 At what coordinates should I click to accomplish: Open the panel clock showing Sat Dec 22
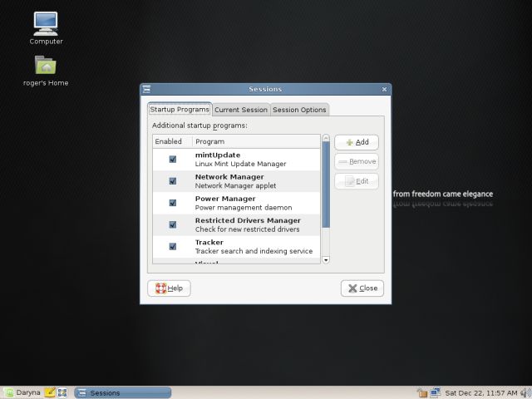pos(481,393)
